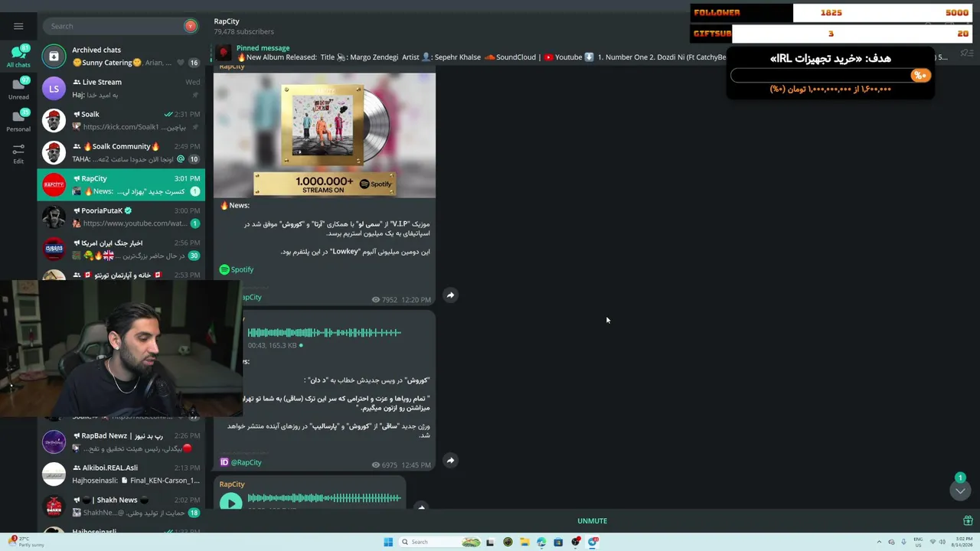The width and height of the screenshot is (980, 551).
Task: Open the Alkiboi.REAL.Asli group chat
Action: (121, 474)
